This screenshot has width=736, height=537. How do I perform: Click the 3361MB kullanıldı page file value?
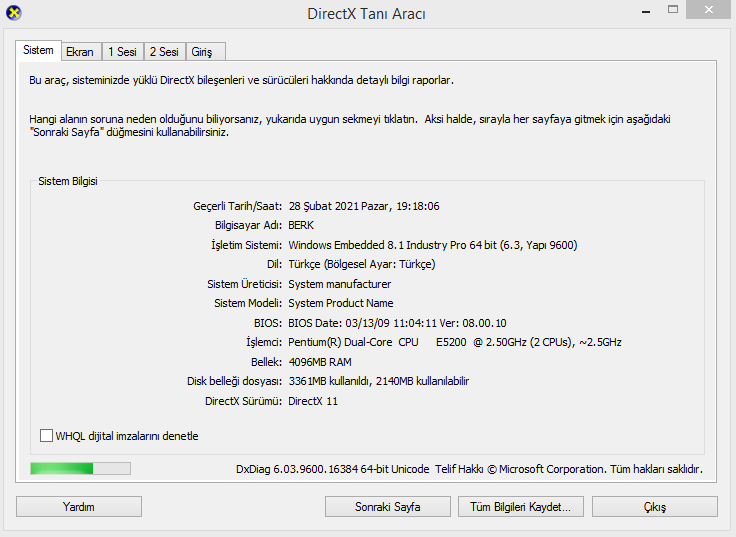click(378, 381)
